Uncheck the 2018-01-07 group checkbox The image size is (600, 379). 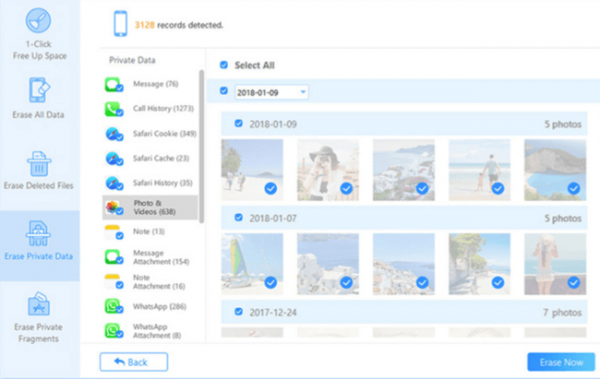238,217
